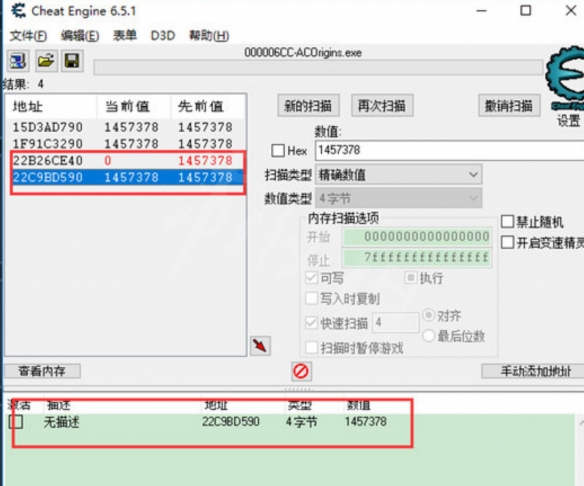Viewport: 584px width, 486px height.
Task: Enable the 开启变速精灵 checkbox
Action: click(x=507, y=242)
